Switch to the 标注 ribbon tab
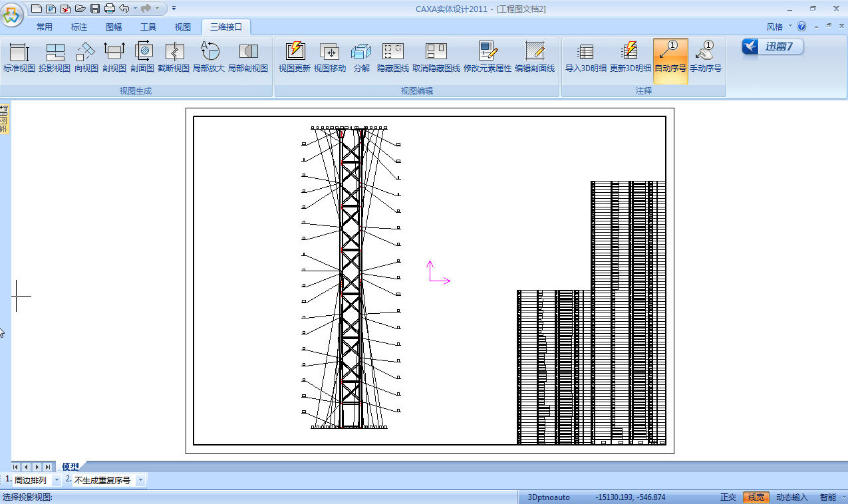This screenshot has height=504, width=848. point(79,27)
